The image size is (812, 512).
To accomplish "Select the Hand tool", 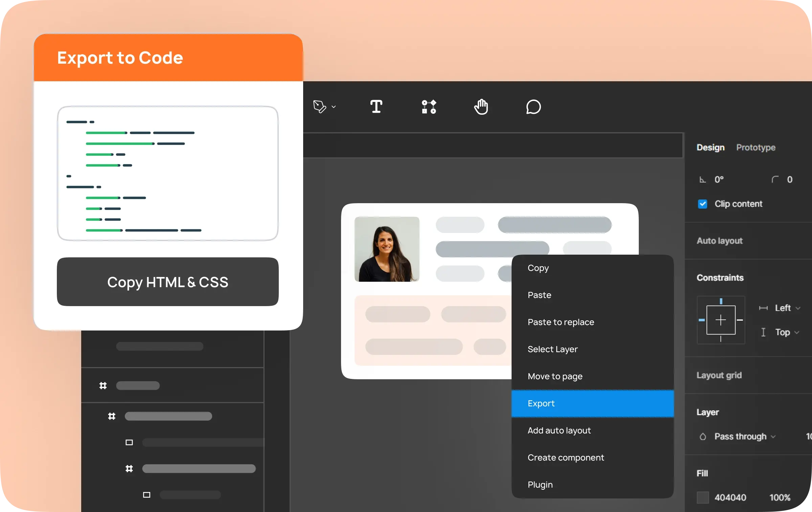I will coord(481,107).
